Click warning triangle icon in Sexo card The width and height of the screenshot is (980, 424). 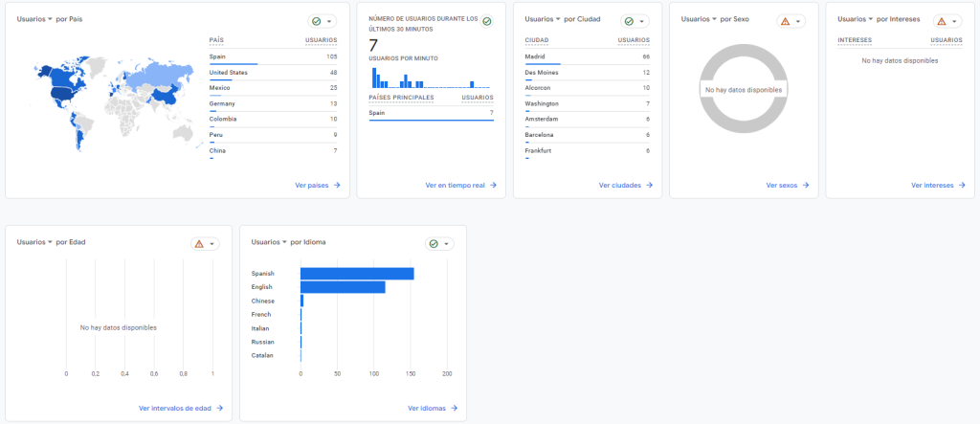coord(785,21)
